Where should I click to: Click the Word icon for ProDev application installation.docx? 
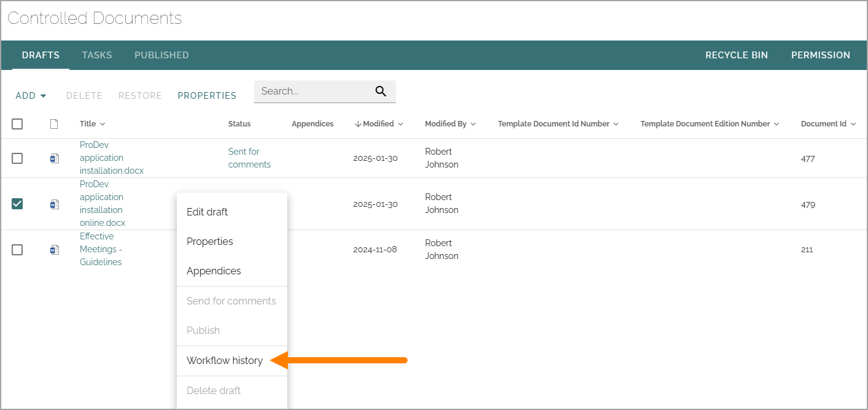[x=55, y=158]
